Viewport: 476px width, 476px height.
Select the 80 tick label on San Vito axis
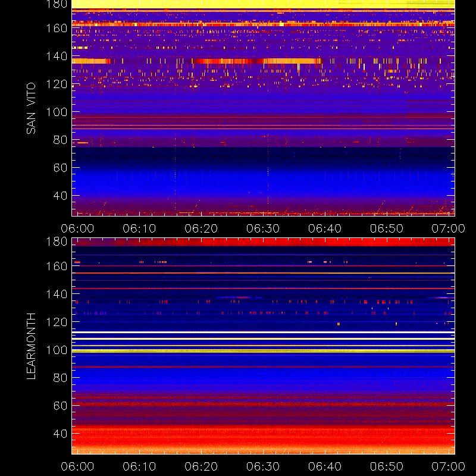coord(61,140)
